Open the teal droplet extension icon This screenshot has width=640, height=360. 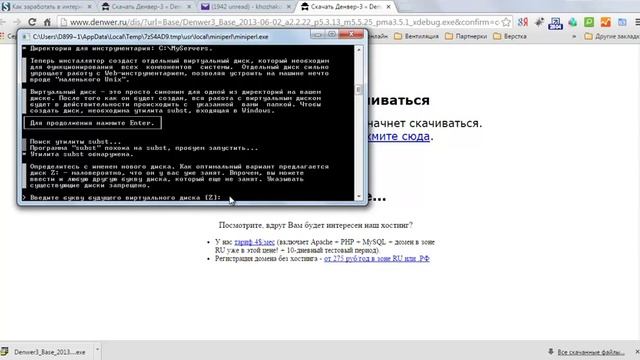click(573, 22)
